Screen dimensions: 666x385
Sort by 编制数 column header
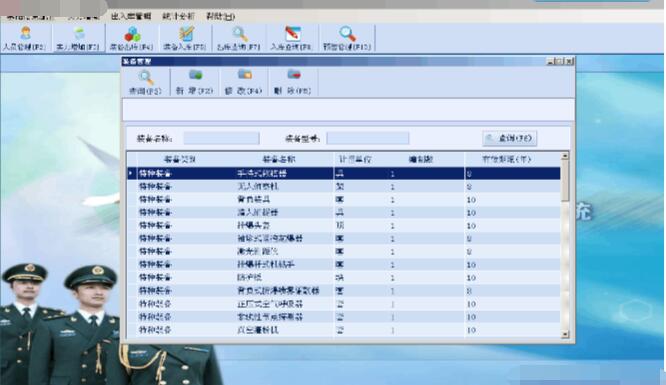tap(420, 159)
